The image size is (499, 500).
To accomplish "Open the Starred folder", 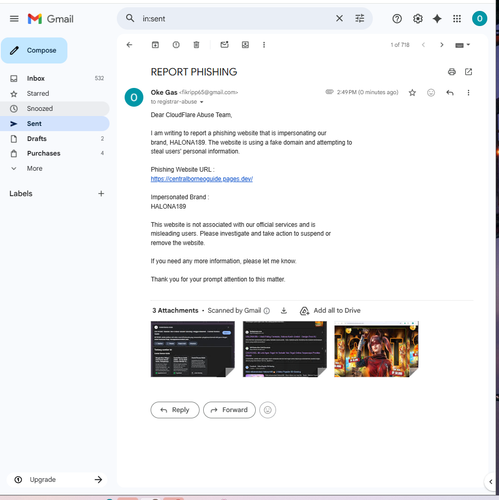I will (x=55, y=94).
